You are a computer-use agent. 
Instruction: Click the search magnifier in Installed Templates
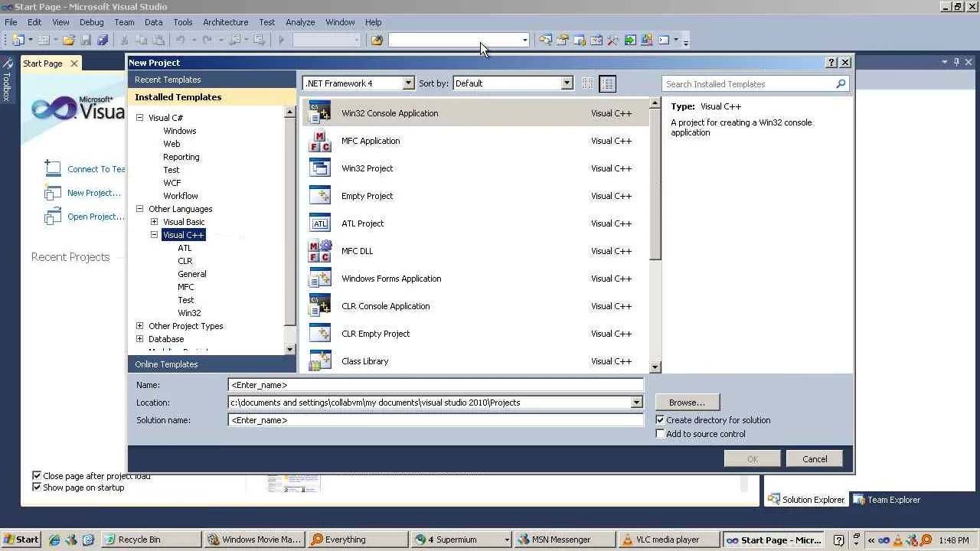tap(841, 84)
